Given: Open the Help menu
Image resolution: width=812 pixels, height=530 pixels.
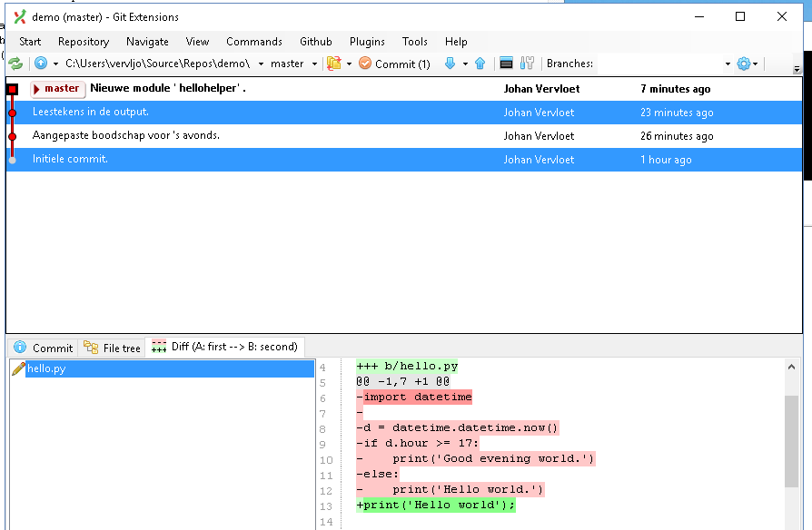Looking at the screenshot, I should click(456, 42).
